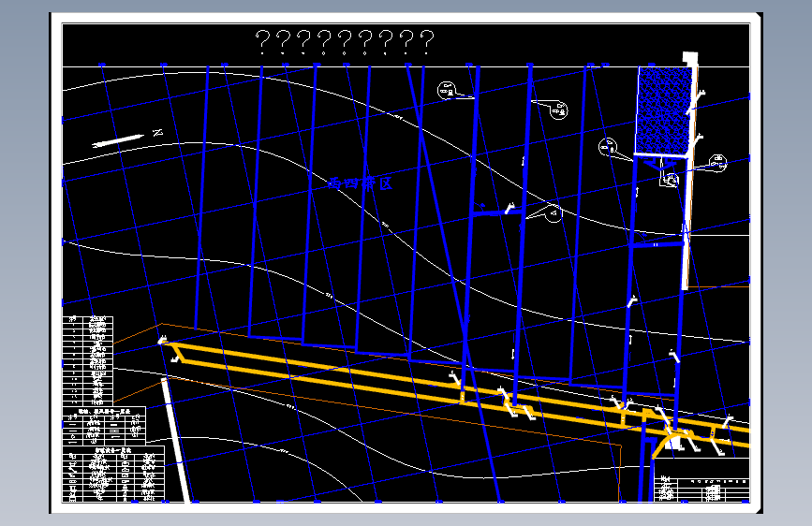Image resolution: width=812 pixels, height=526 pixels.
Task: Click the question-mark title text at top
Action: (345, 42)
